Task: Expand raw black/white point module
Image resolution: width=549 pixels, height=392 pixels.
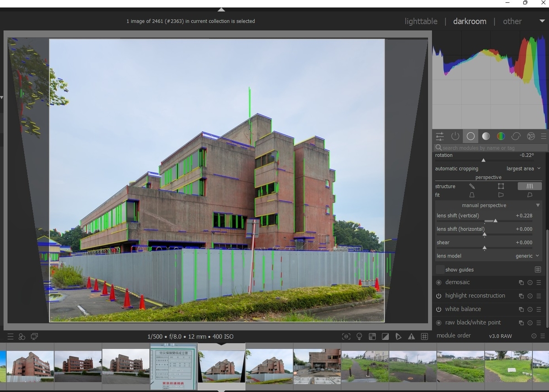Action: (x=473, y=323)
